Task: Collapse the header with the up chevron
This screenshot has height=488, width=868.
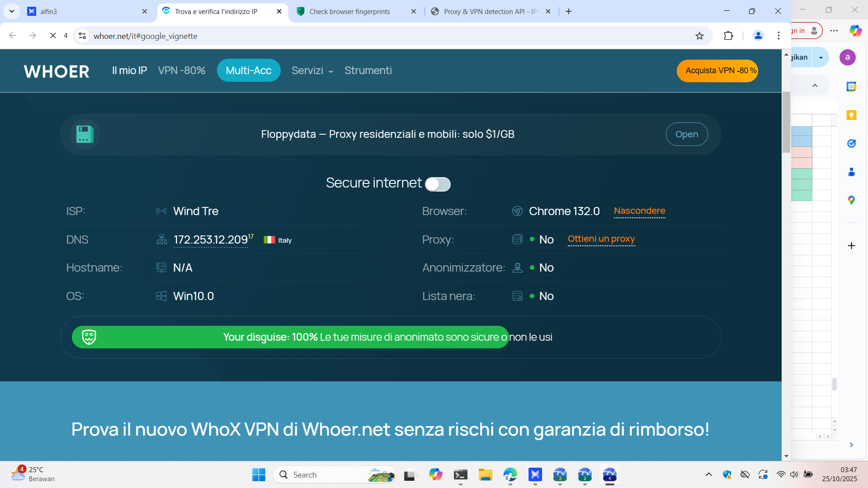Action: click(x=815, y=85)
